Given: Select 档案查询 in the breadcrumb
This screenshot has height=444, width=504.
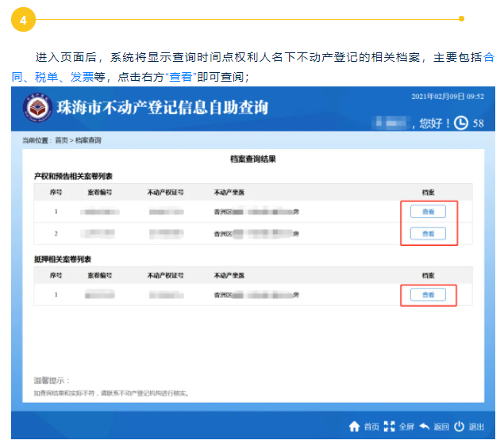Looking at the screenshot, I should (x=88, y=140).
